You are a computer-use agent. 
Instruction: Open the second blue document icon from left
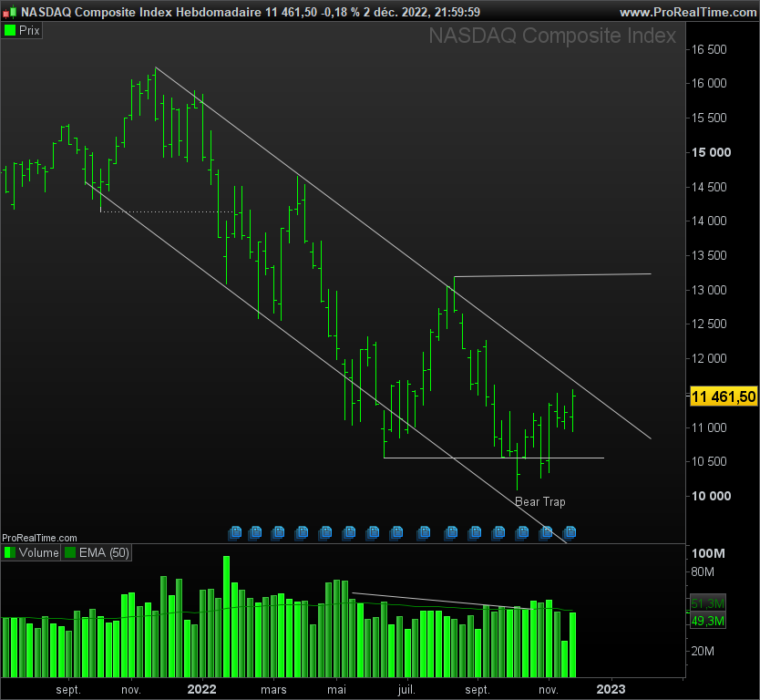tap(254, 533)
